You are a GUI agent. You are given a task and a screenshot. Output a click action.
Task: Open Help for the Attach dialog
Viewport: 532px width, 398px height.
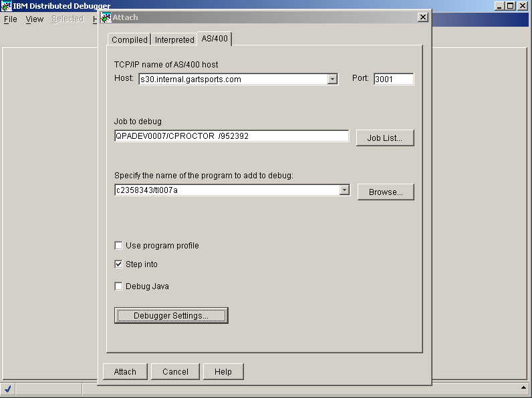(x=223, y=371)
